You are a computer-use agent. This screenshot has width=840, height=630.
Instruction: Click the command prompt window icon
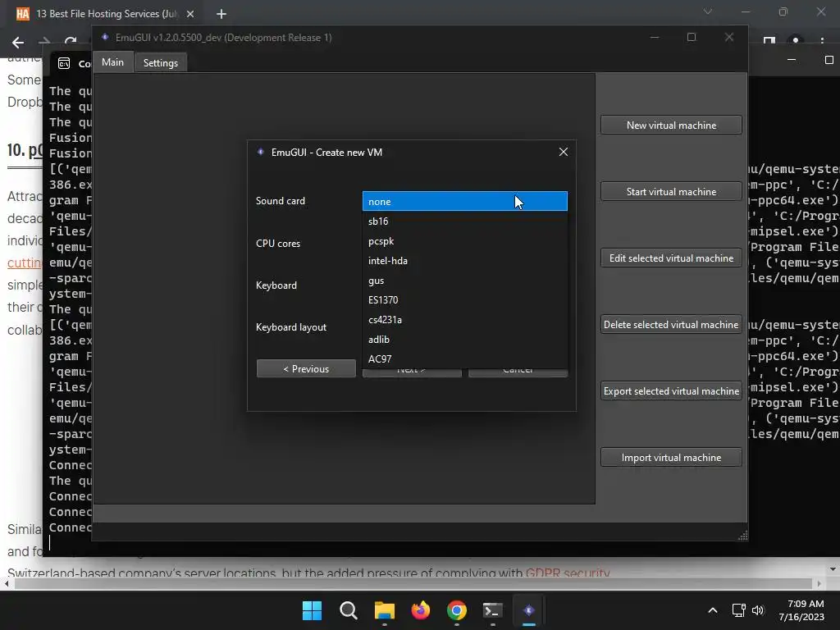point(64,64)
